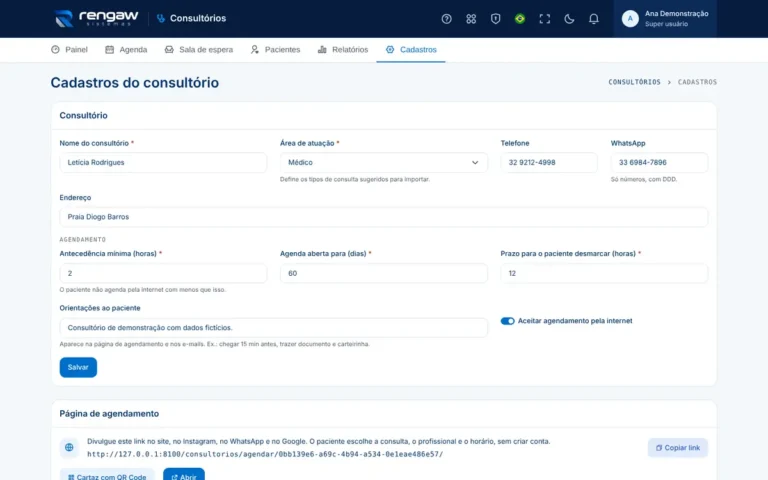
Task: Click the Prazo para desmarcar field
Action: (604, 273)
